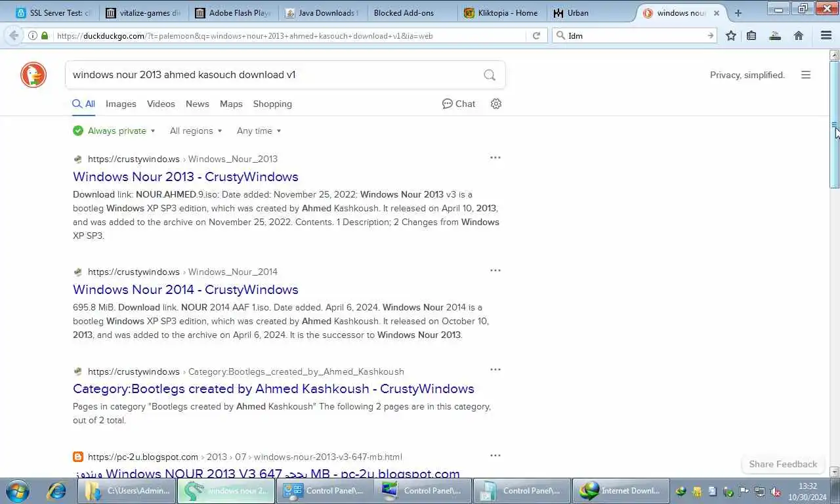Open Windows Nour 2013 - CrustyWindows link
This screenshot has height=504, width=840.
pos(186,177)
